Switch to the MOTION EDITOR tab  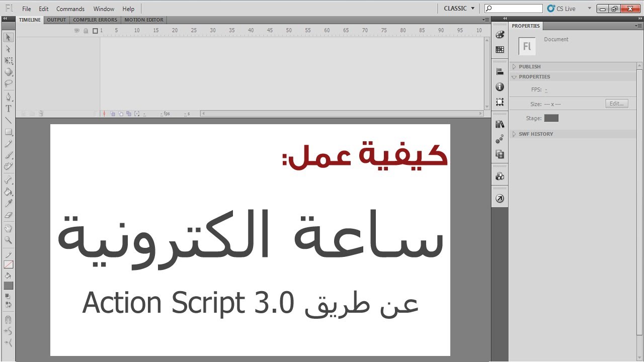coord(144,20)
